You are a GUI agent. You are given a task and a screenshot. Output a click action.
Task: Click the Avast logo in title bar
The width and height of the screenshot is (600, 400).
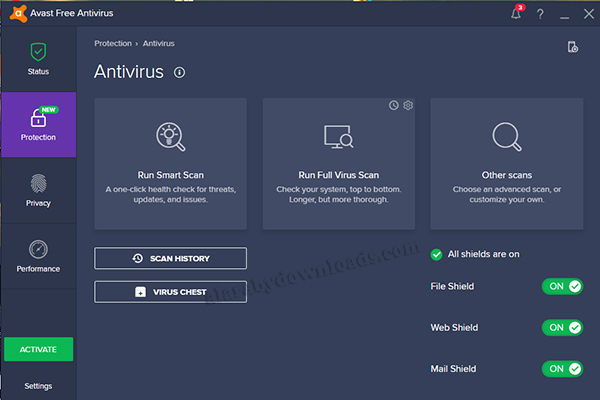tap(18, 13)
